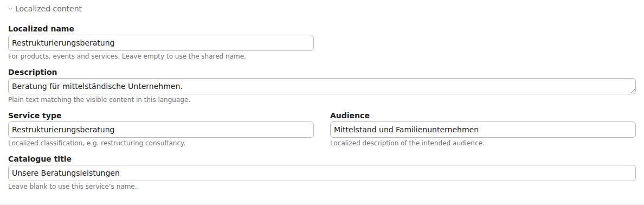Grab the Description textarea resize handle

coord(633,92)
